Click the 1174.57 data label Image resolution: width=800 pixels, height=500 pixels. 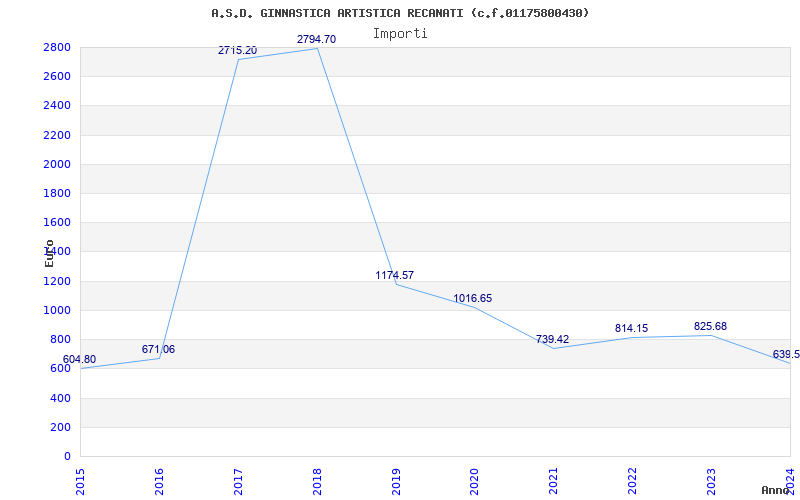click(394, 276)
